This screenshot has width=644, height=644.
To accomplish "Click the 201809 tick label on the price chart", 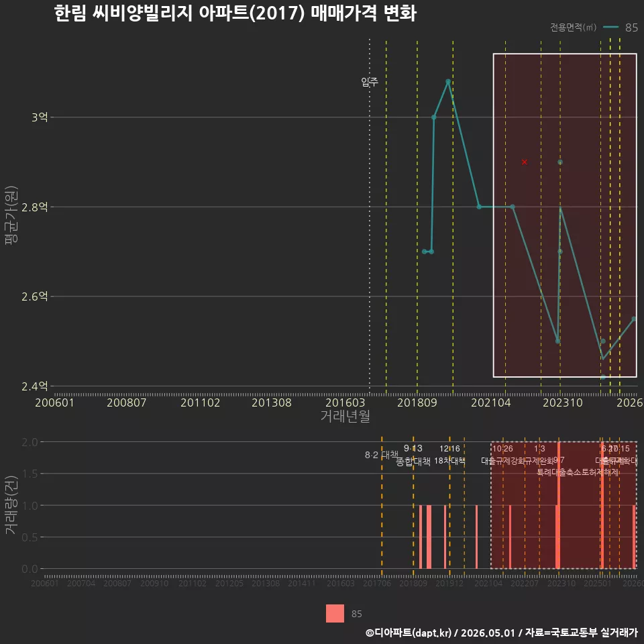I will [x=417, y=402].
